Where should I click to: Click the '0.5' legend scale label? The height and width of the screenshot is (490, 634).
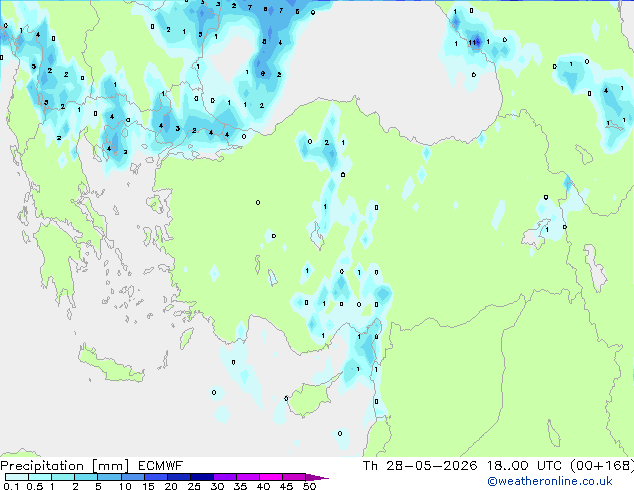(x=34, y=486)
